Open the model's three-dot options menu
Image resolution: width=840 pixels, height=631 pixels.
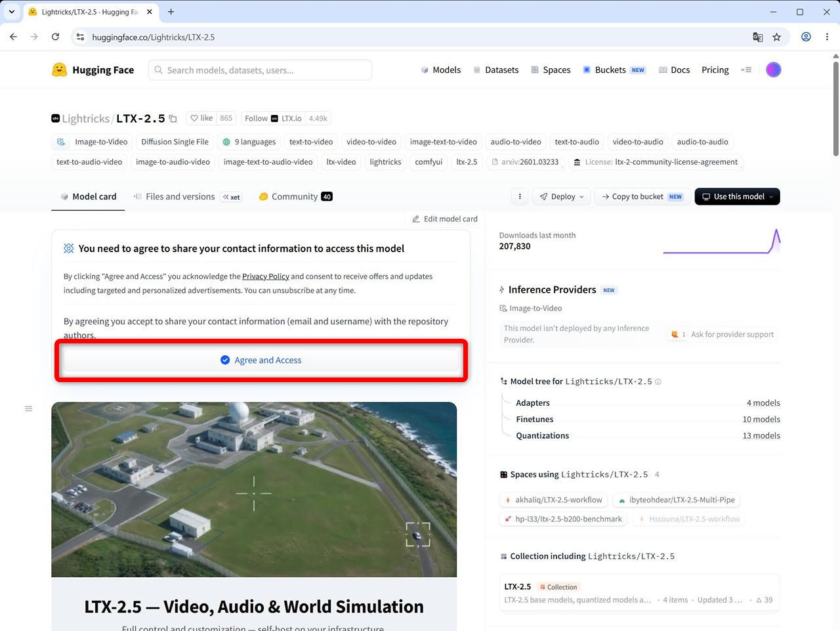520,196
